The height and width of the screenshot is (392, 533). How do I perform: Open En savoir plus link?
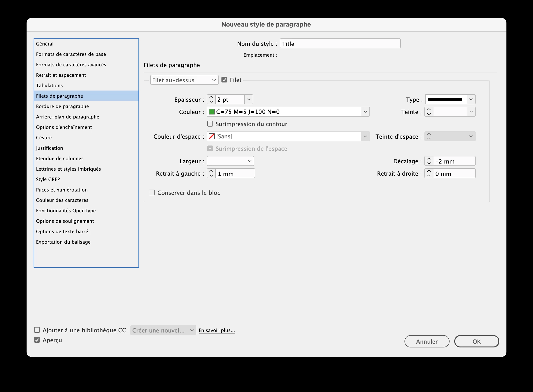click(x=217, y=330)
